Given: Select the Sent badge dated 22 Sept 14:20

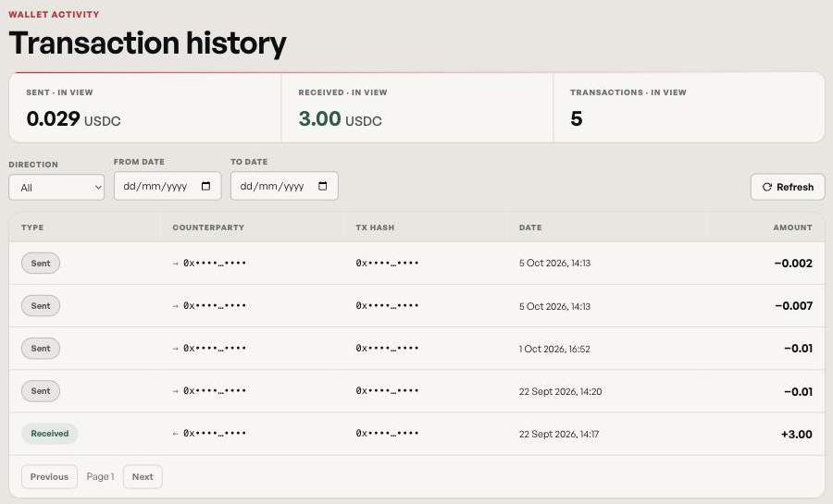Looking at the screenshot, I should pyautogui.click(x=41, y=391).
